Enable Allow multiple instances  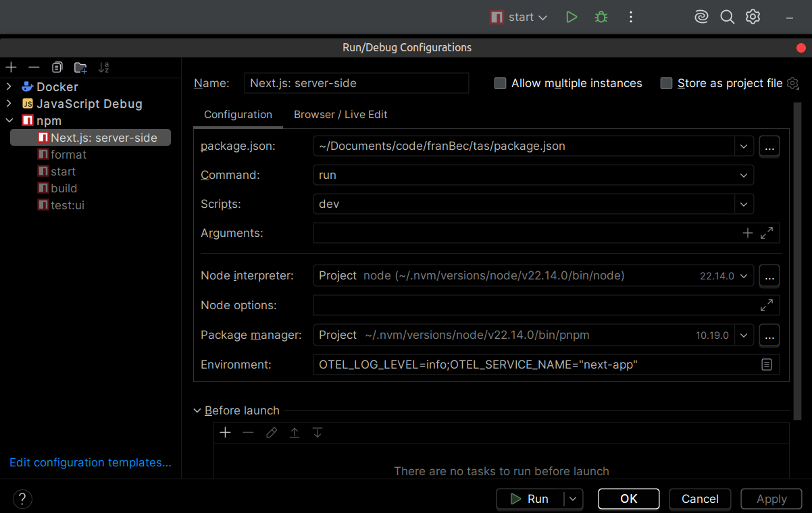(x=500, y=83)
